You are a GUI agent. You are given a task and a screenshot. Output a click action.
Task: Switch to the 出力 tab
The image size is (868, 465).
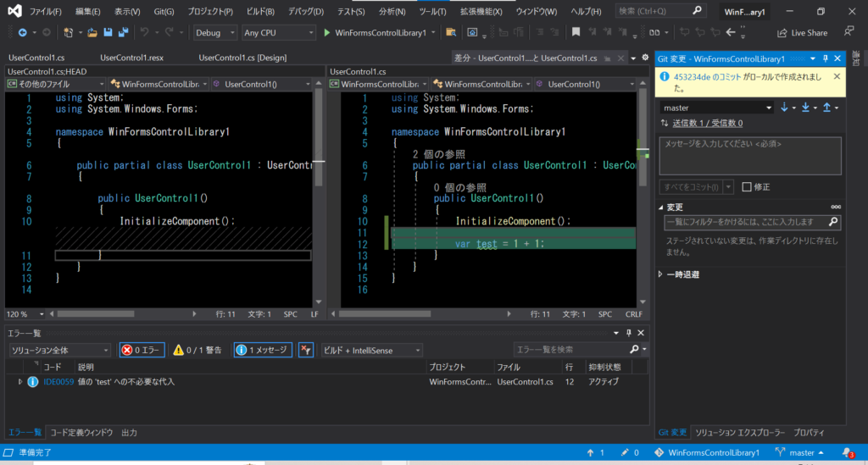tap(129, 432)
